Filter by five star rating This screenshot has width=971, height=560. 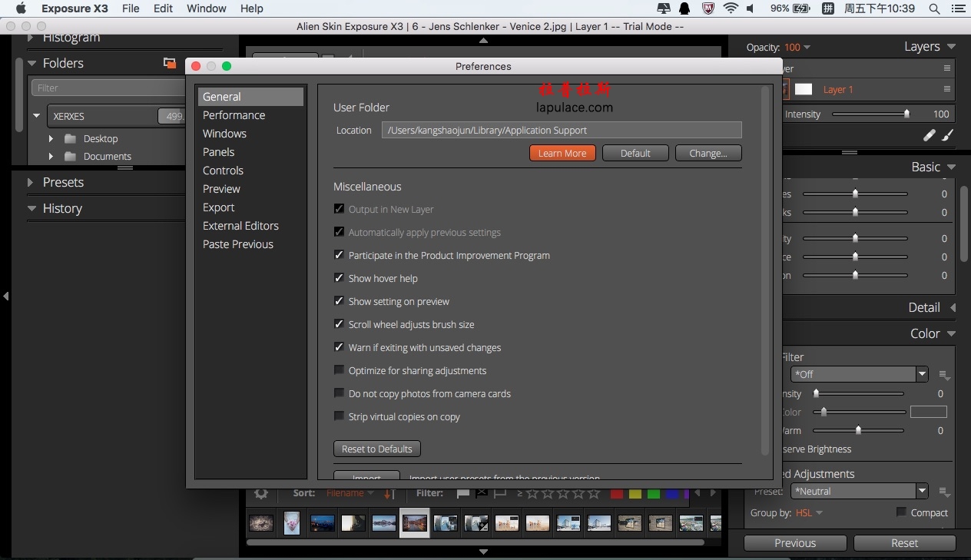click(x=594, y=493)
